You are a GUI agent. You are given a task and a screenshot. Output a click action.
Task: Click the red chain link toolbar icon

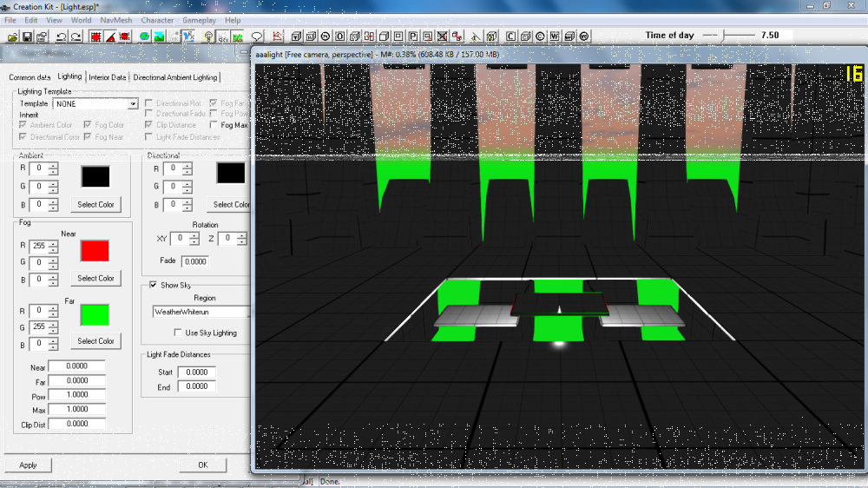pos(457,36)
